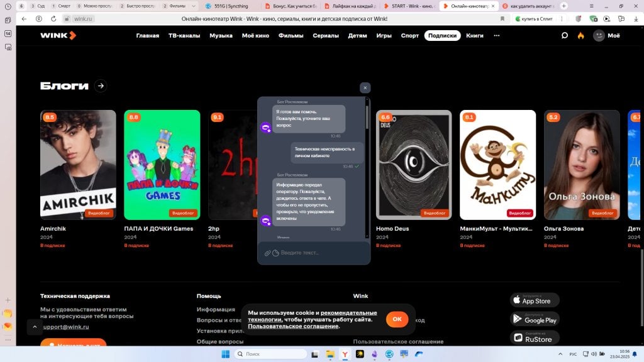
Task: Open the notification bell in system tray
Action: [x=635, y=354]
